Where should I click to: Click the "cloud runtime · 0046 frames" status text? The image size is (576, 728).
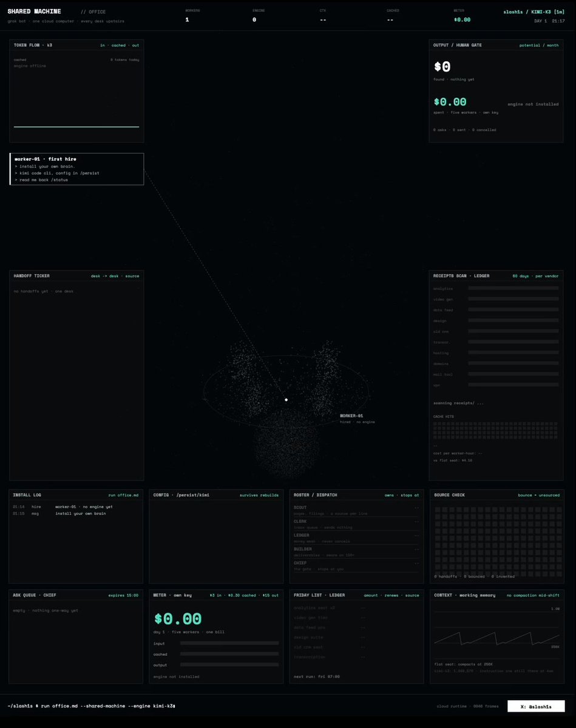tap(467, 706)
